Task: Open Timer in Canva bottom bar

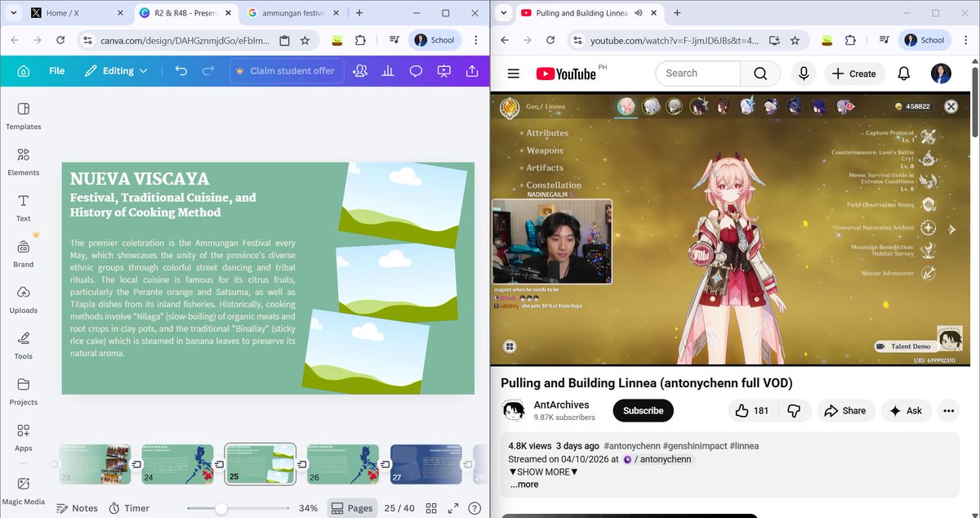Action: (x=129, y=508)
